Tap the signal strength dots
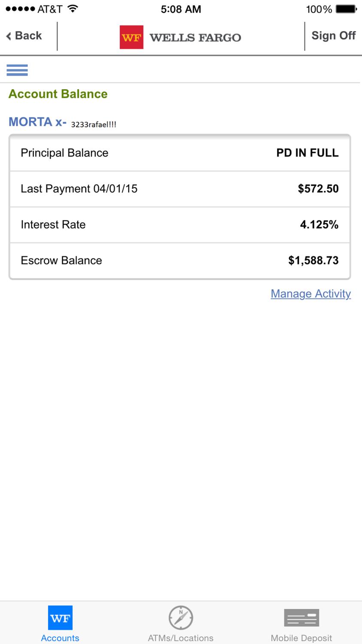This screenshot has width=362, height=644. tap(20, 9)
